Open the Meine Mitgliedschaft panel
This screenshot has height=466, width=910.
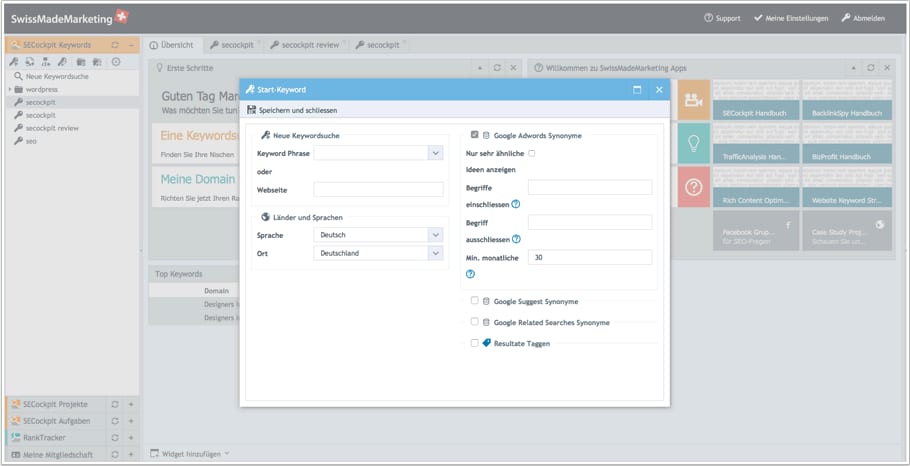[x=56, y=455]
